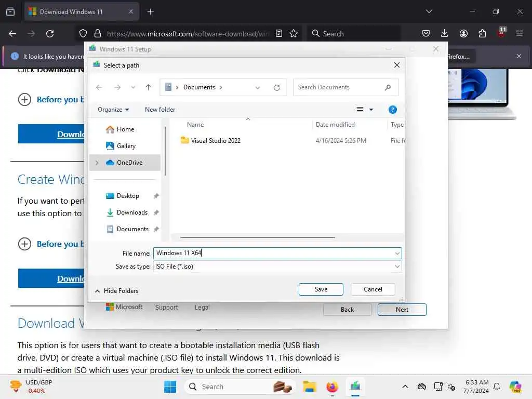Expand the first Before you begin section
Viewport: 532px width, 399px height.
(x=51, y=100)
